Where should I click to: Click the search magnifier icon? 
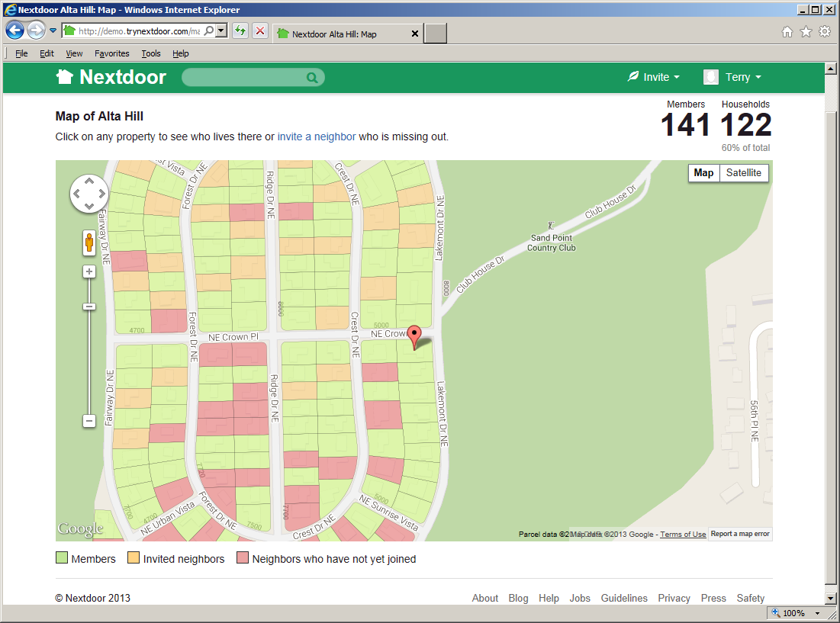[x=311, y=77]
